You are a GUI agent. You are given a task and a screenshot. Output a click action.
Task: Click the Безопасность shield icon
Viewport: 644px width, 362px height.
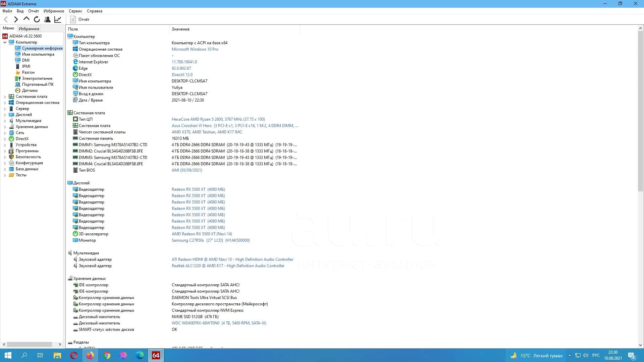coord(11,157)
